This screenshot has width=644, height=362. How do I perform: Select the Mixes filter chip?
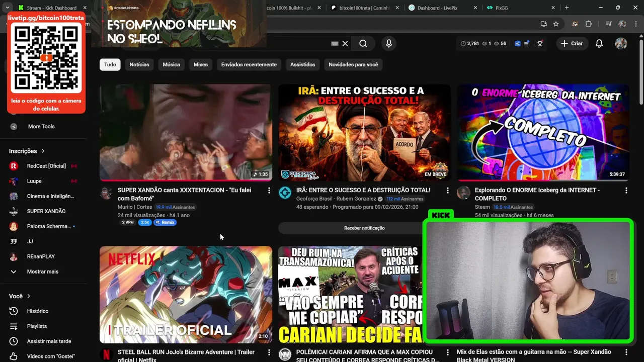click(201, 64)
